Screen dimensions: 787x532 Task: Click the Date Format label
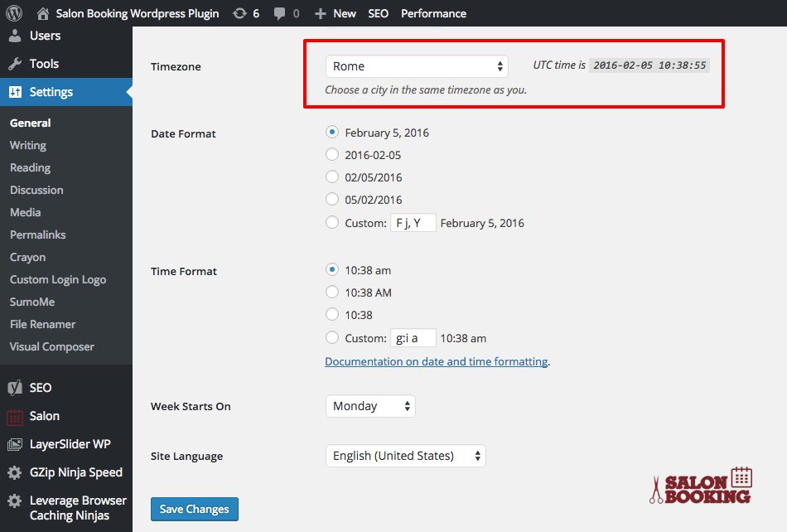[x=183, y=133]
